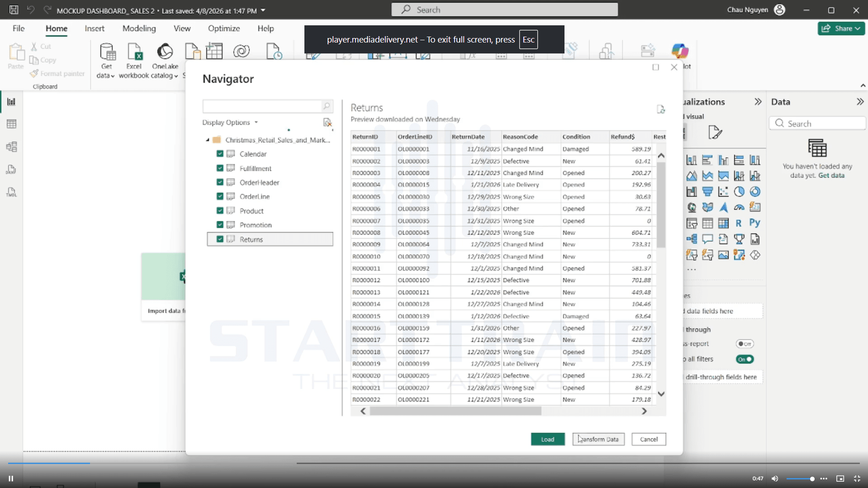Uncheck the Product table checkbox

point(220,211)
